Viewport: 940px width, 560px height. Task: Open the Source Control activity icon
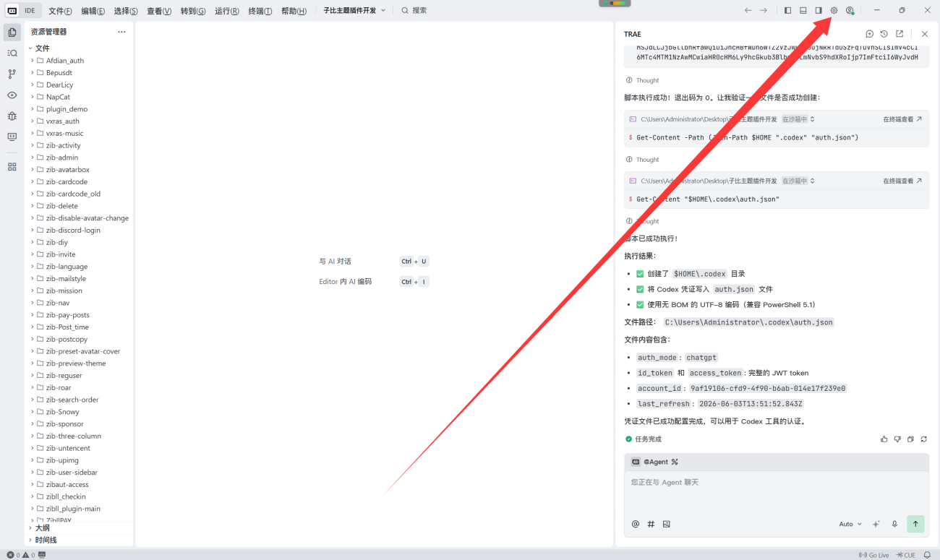tap(12, 74)
